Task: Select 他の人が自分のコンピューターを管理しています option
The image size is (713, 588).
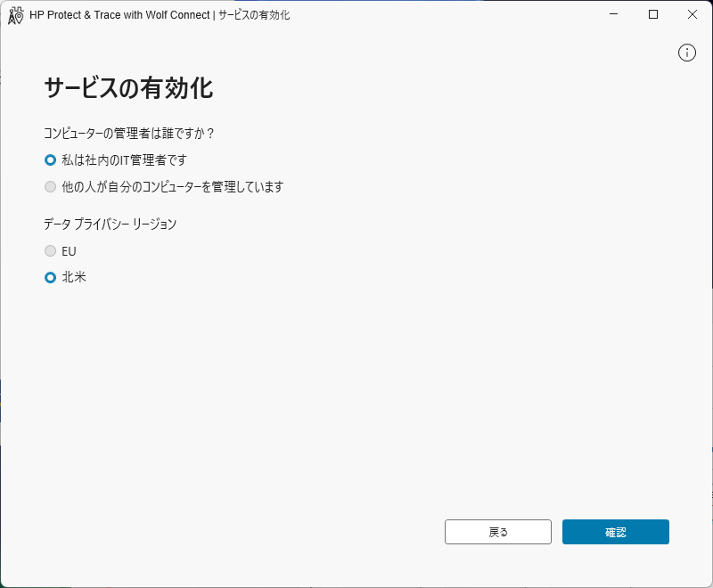Action: click(x=51, y=187)
